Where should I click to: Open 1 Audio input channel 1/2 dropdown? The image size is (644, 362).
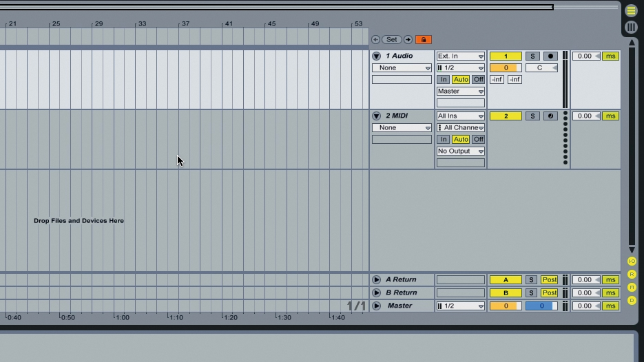coord(460,67)
